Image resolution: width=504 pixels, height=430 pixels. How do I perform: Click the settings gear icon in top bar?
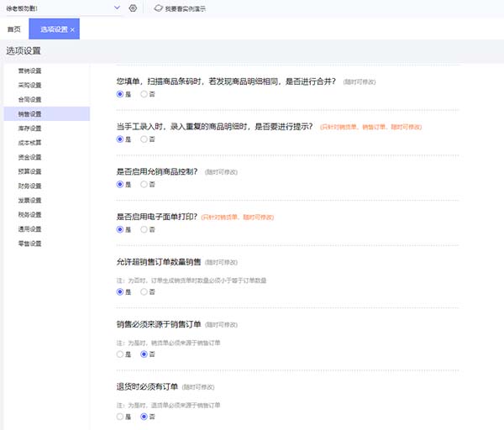(133, 8)
